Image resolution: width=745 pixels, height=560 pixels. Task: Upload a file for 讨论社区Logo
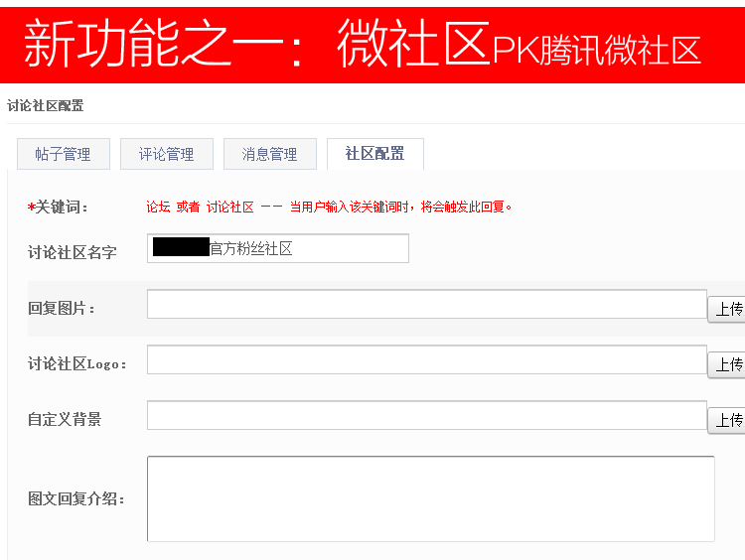(727, 364)
